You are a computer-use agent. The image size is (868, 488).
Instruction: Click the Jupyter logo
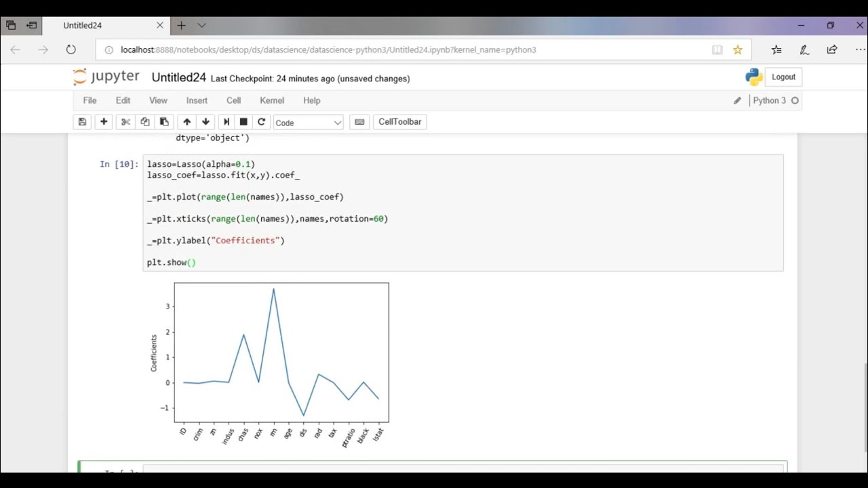[x=106, y=77]
